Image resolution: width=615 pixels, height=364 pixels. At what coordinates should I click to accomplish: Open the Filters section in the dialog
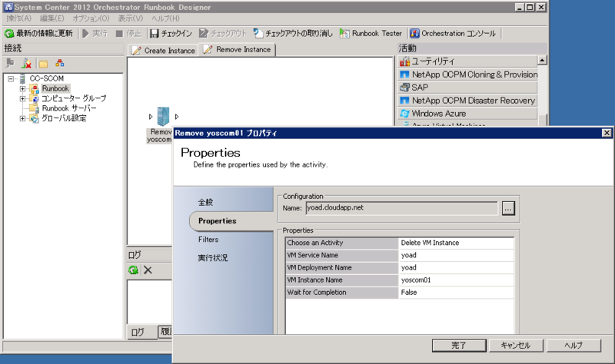208,240
